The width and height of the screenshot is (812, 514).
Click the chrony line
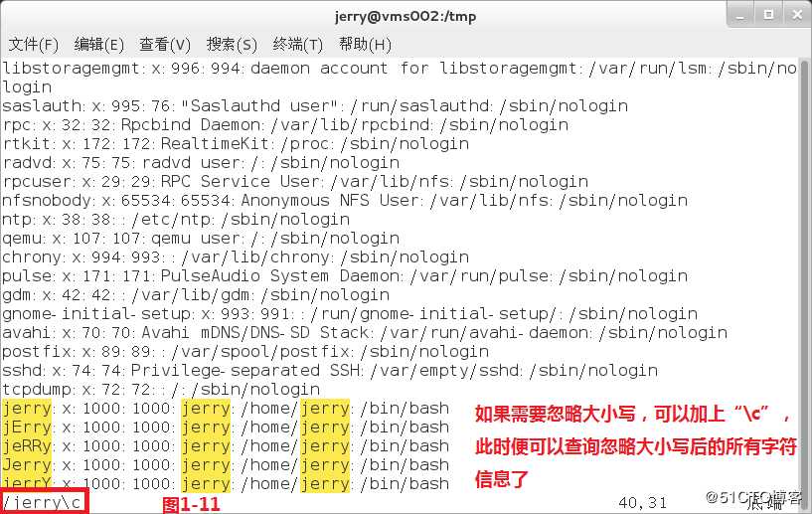coord(236,257)
